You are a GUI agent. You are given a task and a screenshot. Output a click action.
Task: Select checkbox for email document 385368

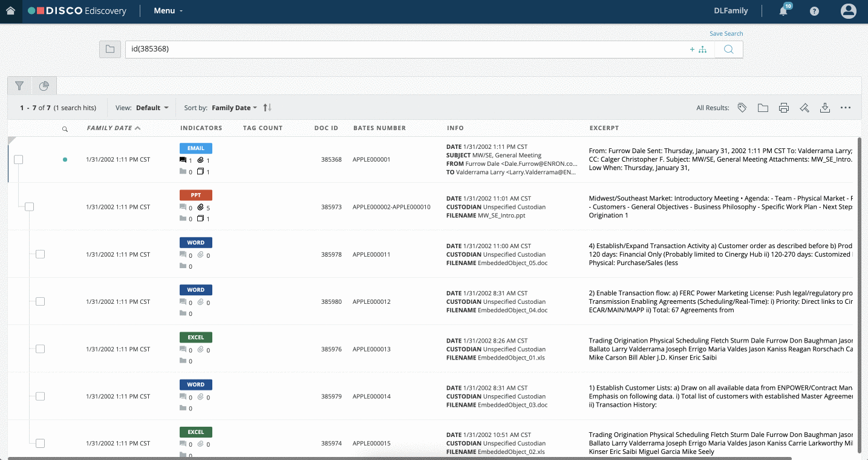tap(19, 160)
